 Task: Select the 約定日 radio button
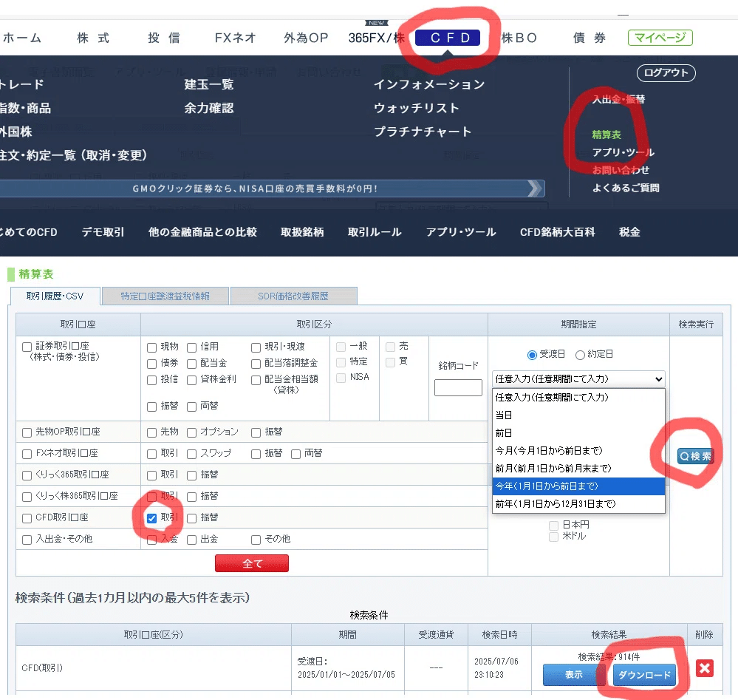581,355
